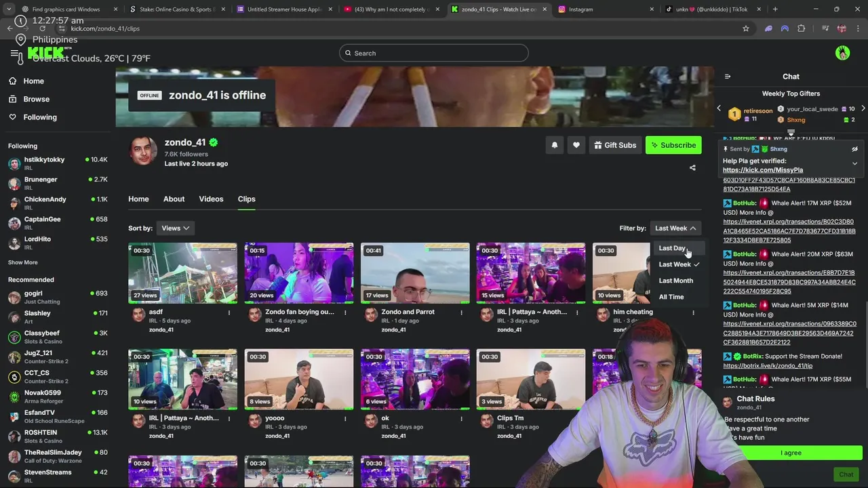Hide the pinned message in chat
Screen dimensions: 868x488
tap(854, 149)
